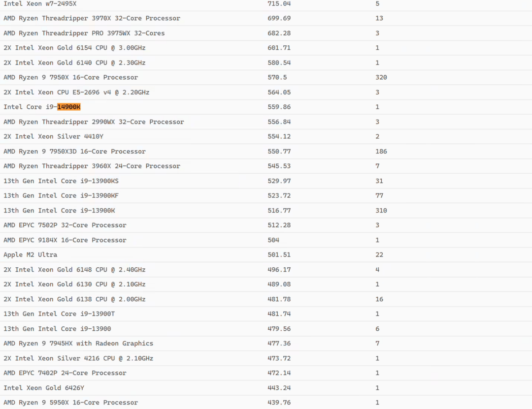The width and height of the screenshot is (532, 409).
Task: Click the score value 473.72
Action: click(x=279, y=358)
